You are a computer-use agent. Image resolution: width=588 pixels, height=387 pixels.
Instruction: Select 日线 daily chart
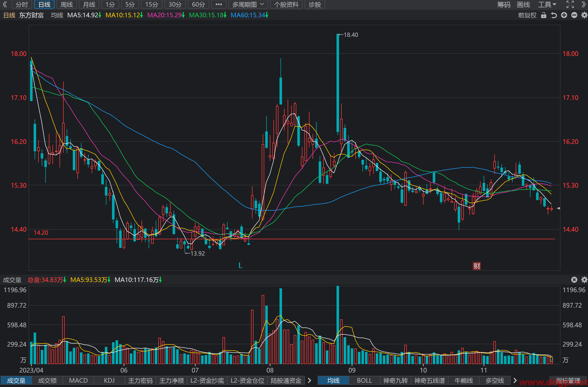click(x=44, y=4)
